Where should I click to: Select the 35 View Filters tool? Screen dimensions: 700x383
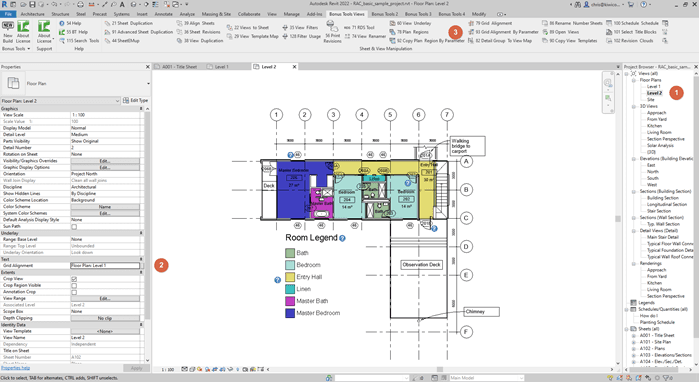300,28
